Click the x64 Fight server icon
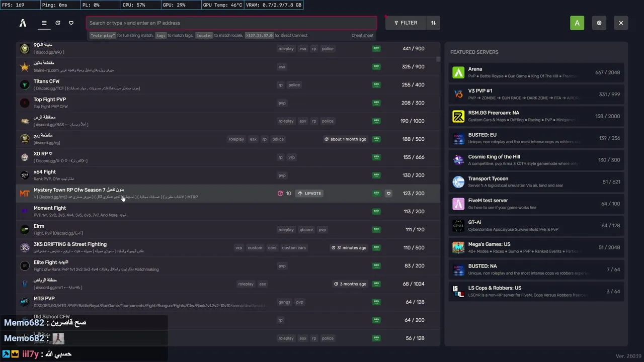The width and height of the screenshot is (644, 362). (25, 175)
